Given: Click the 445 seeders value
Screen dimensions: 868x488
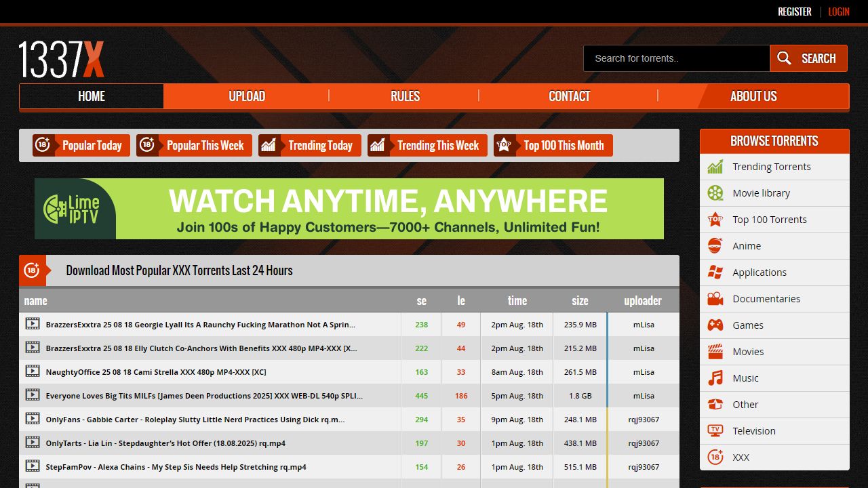Looking at the screenshot, I should 422,396.
